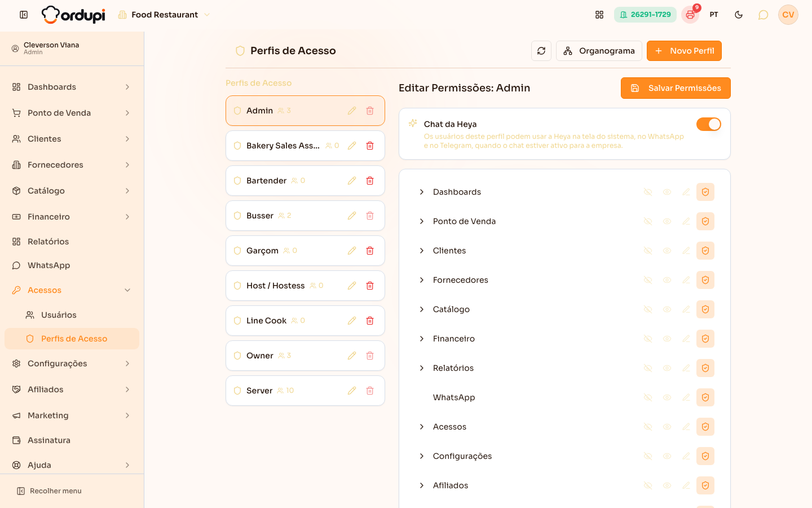
Task: Open the apps grid icon in the header
Action: tap(599, 15)
